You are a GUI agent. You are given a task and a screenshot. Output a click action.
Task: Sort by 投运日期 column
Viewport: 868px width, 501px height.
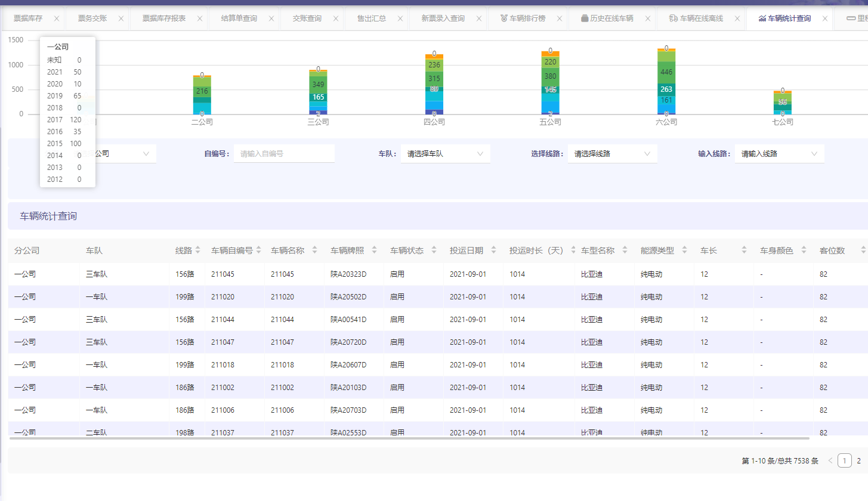[494, 250]
